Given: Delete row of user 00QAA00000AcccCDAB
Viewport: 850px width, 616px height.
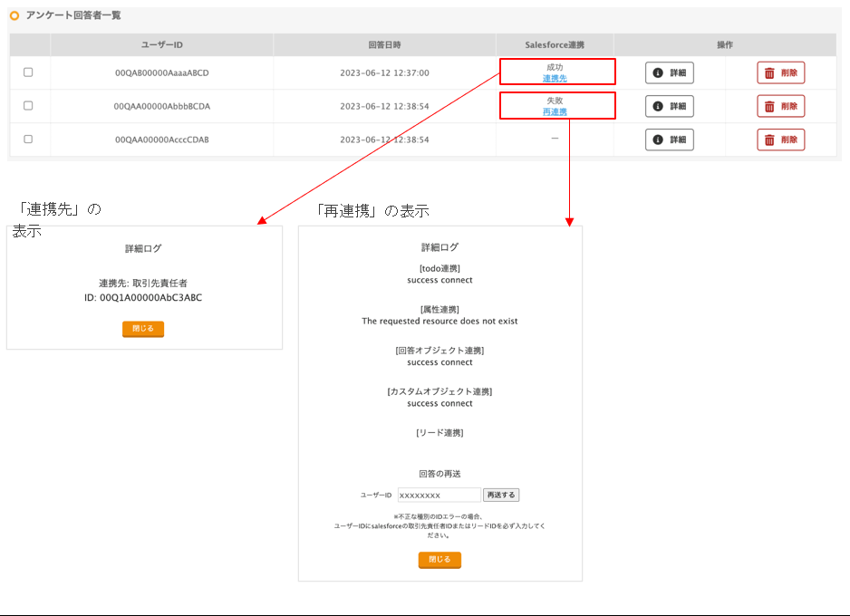Looking at the screenshot, I should coord(780,140).
